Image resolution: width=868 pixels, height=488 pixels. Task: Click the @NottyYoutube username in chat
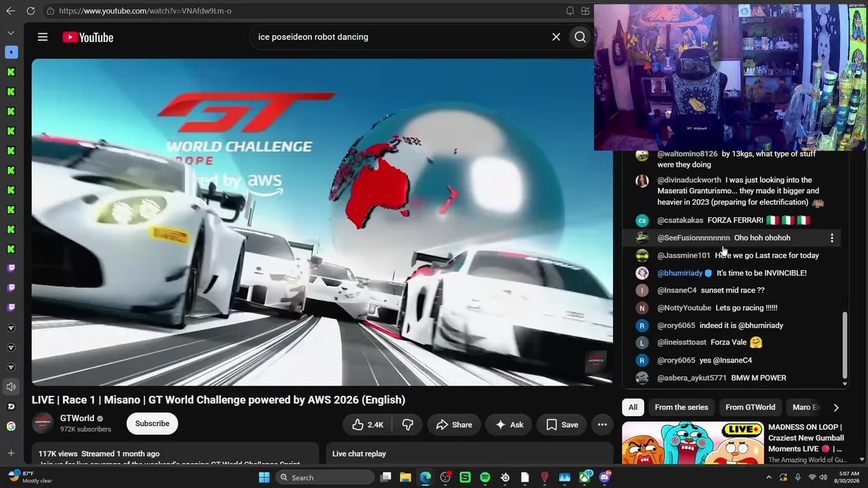tap(684, 308)
